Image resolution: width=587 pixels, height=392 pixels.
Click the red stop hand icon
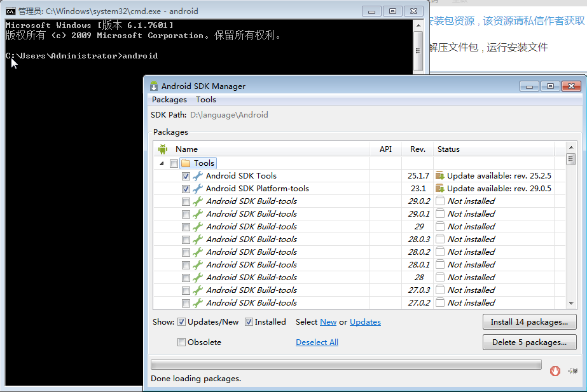click(x=555, y=371)
